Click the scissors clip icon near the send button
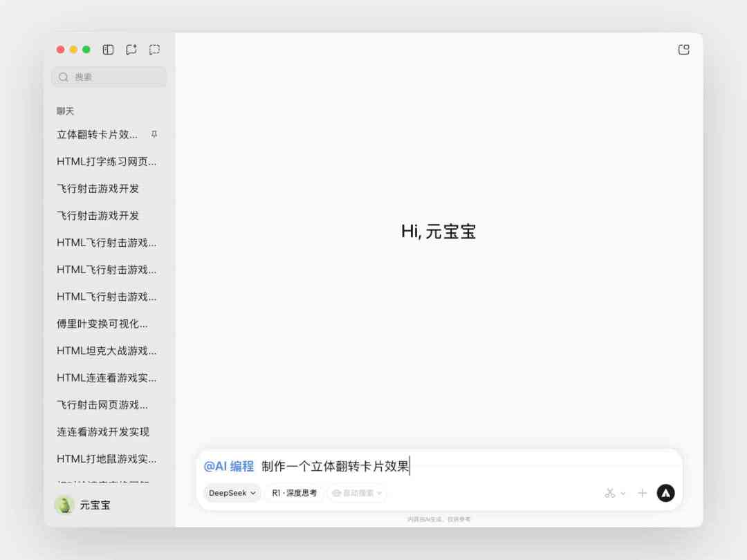The width and height of the screenshot is (747, 560). click(609, 493)
